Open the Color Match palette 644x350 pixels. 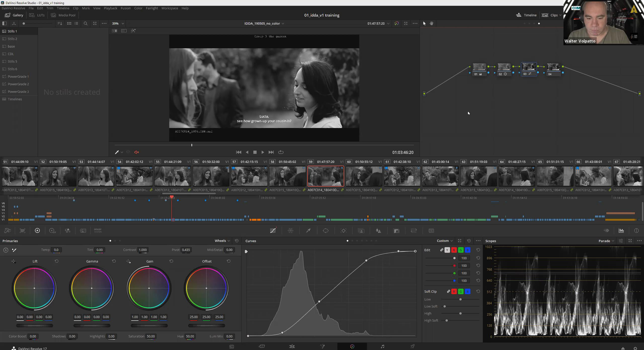coord(22,231)
